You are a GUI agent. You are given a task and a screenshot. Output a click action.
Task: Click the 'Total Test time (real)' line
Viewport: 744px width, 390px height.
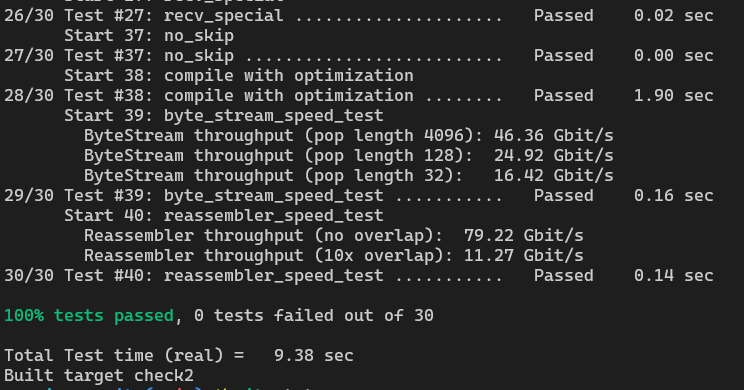coord(179,356)
